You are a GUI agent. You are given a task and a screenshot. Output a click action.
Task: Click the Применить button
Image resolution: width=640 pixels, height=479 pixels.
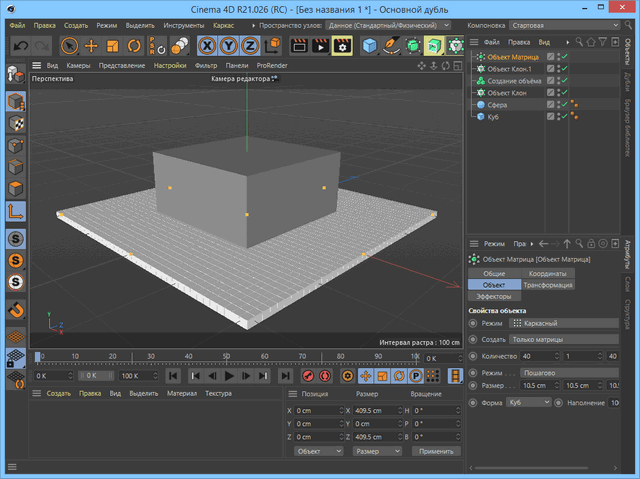click(x=435, y=451)
